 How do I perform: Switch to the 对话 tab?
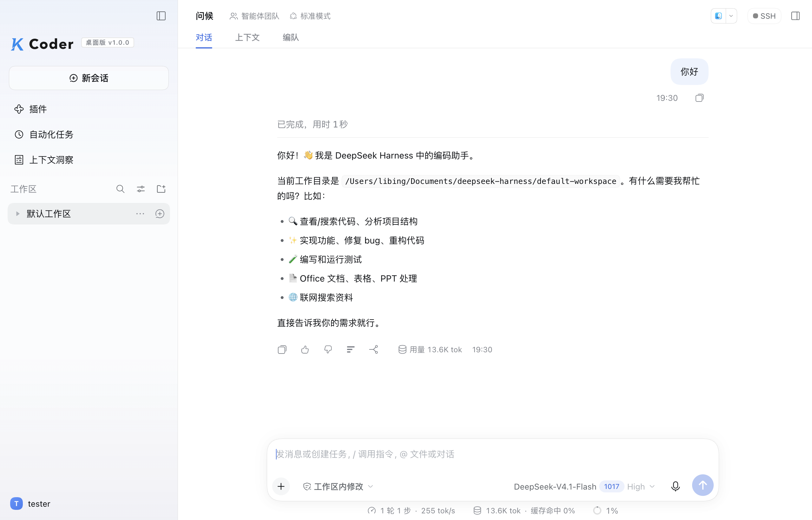pos(204,37)
